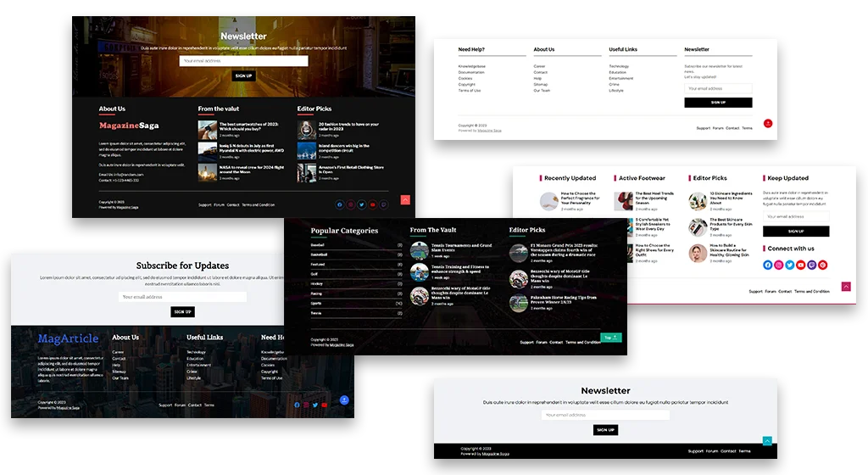
Task: Click the teal scroll-top icon in bottom Newsletter footer
Action: tap(767, 441)
